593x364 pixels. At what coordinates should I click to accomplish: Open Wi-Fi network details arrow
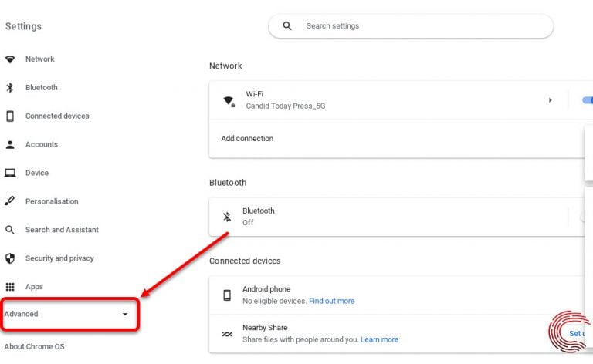(x=550, y=100)
